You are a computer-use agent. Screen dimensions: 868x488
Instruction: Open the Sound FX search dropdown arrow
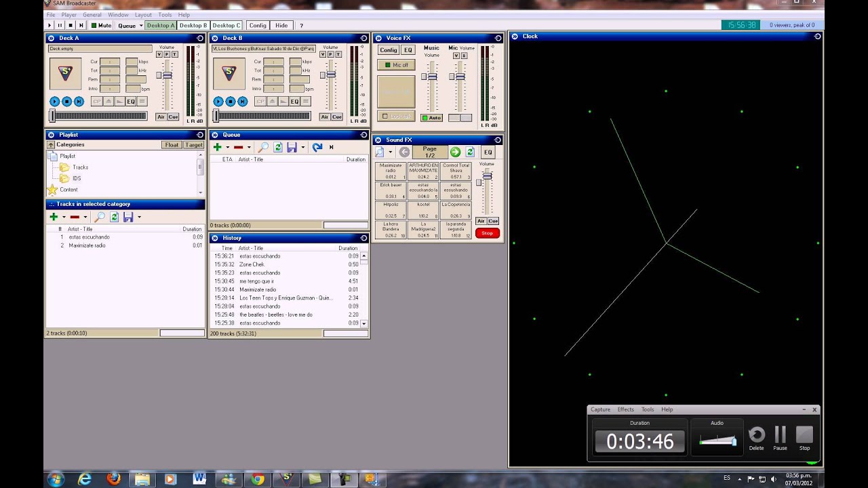click(390, 152)
